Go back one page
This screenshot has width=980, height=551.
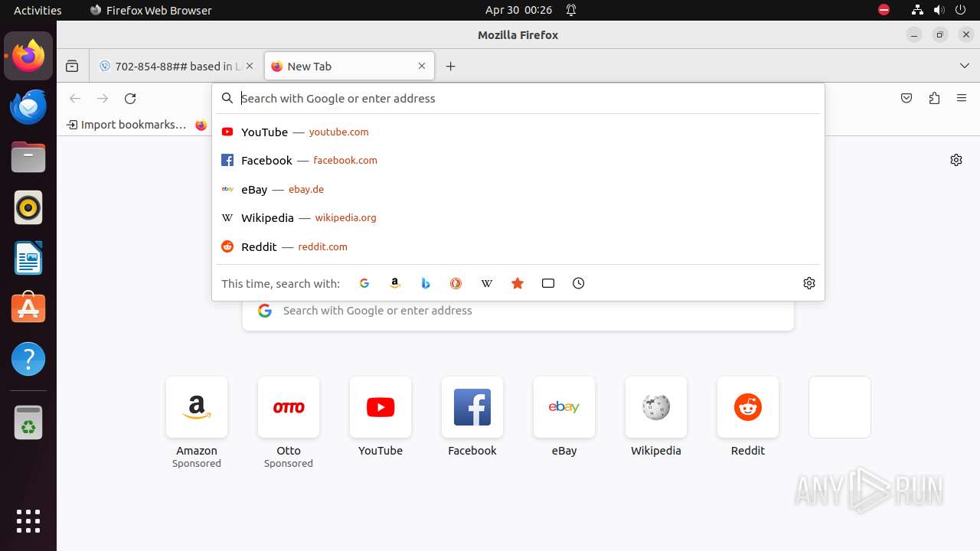point(75,98)
